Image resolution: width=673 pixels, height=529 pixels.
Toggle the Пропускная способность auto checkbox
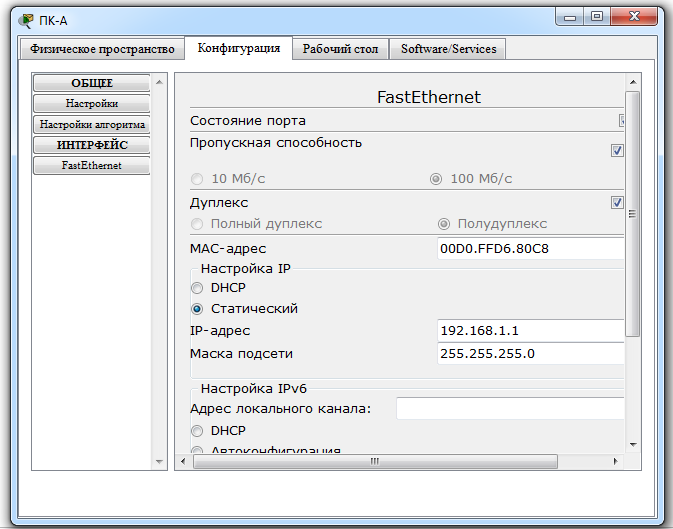pos(617,151)
